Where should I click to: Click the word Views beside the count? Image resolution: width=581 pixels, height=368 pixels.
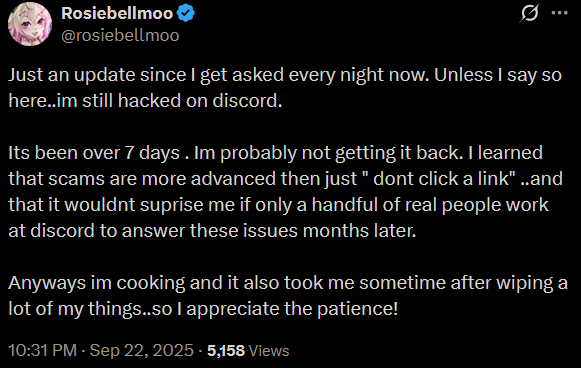[269, 351]
